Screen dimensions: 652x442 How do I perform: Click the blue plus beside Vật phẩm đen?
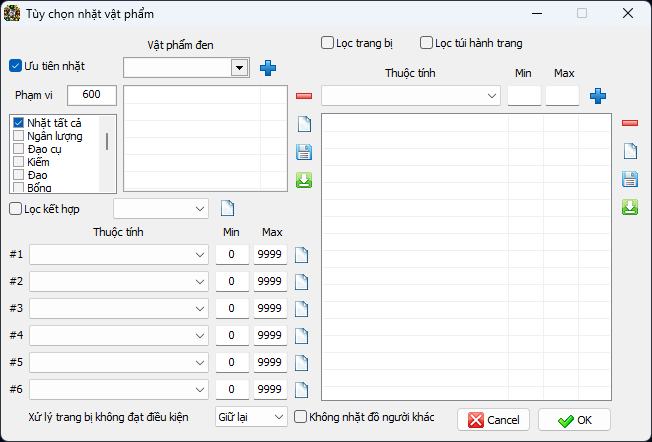(x=267, y=68)
